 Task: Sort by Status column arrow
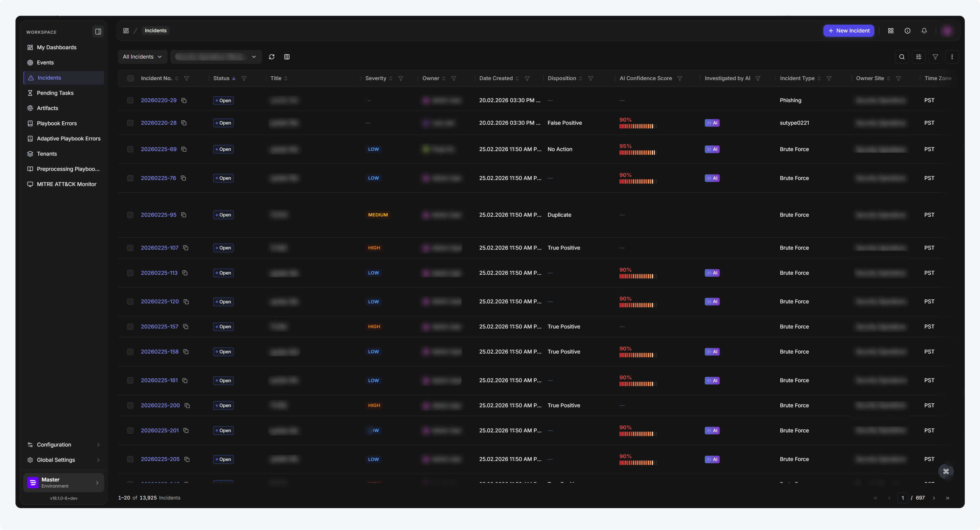(x=234, y=78)
